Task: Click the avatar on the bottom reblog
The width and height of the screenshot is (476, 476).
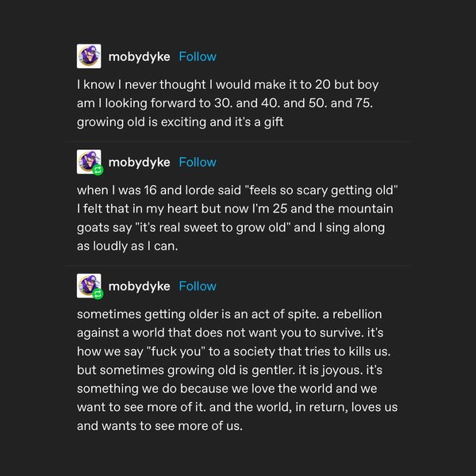Action: click(x=89, y=286)
